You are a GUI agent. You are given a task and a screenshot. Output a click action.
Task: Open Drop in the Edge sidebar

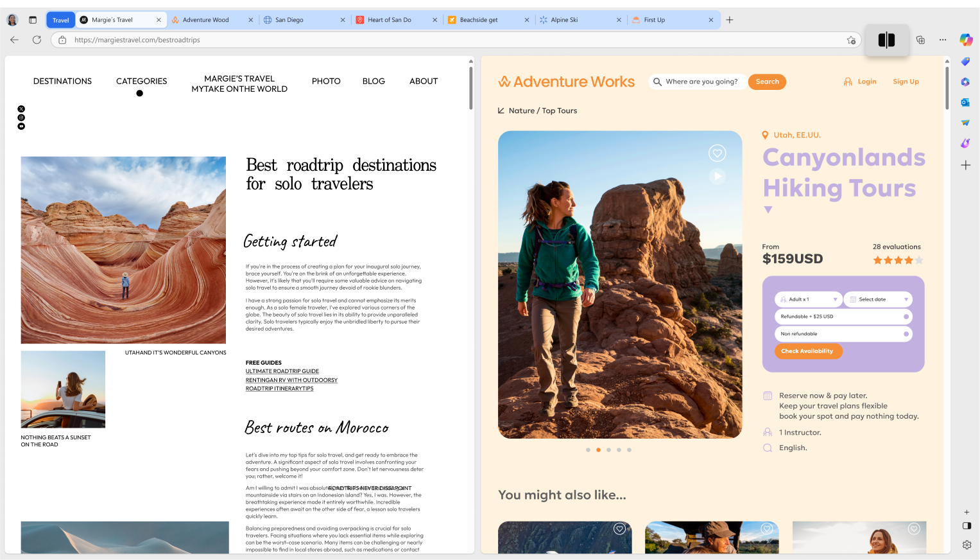tap(965, 122)
